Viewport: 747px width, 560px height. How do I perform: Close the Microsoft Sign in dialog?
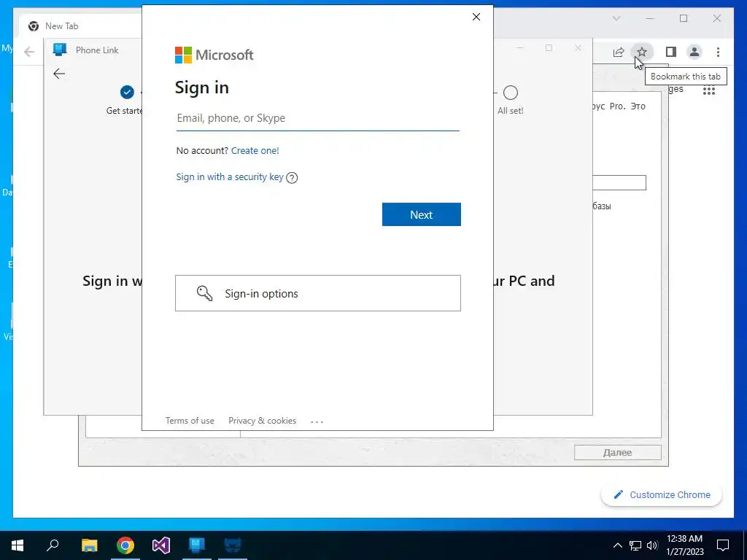[x=476, y=17]
